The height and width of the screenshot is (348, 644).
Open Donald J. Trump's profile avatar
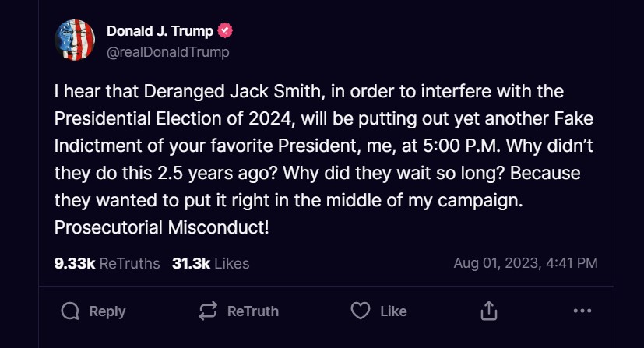point(75,40)
